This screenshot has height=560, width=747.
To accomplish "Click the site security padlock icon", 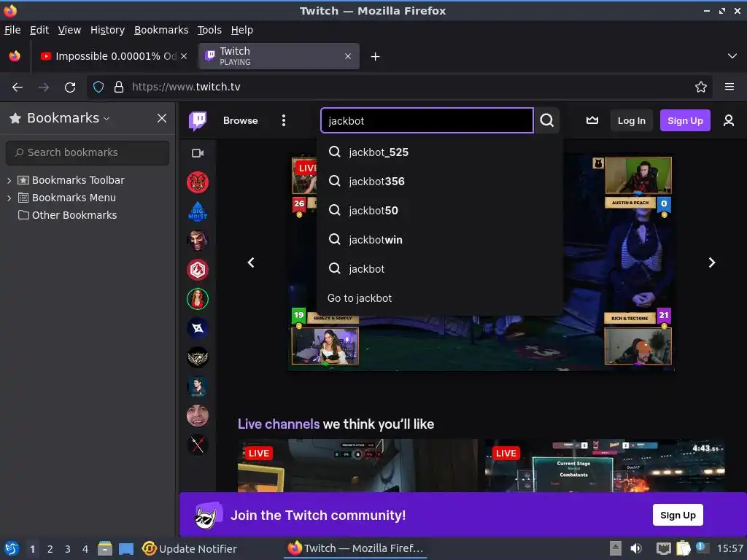I will (x=119, y=87).
